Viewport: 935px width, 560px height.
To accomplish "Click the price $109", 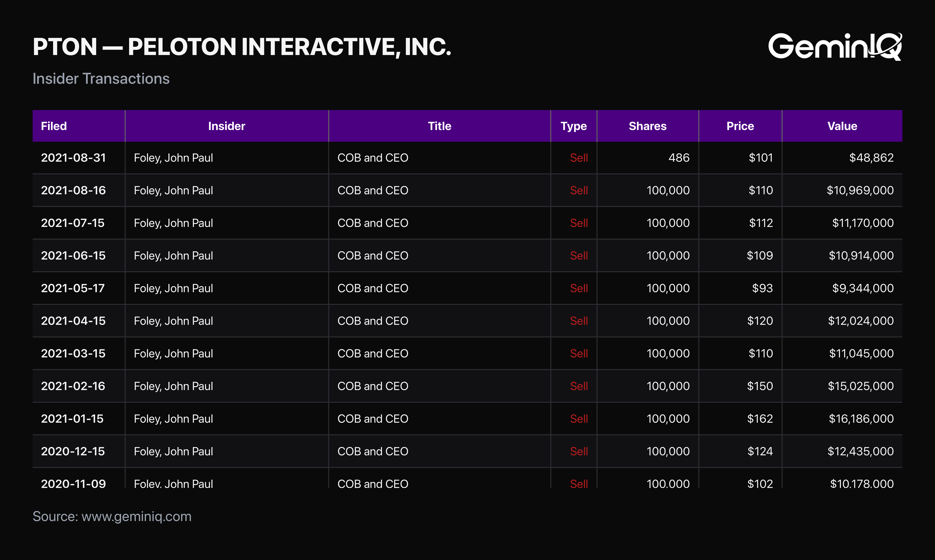I will [x=760, y=255].
